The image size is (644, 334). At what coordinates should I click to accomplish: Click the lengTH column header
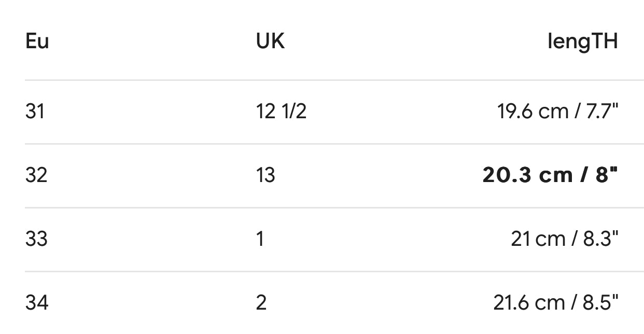(x=582, y=41)
